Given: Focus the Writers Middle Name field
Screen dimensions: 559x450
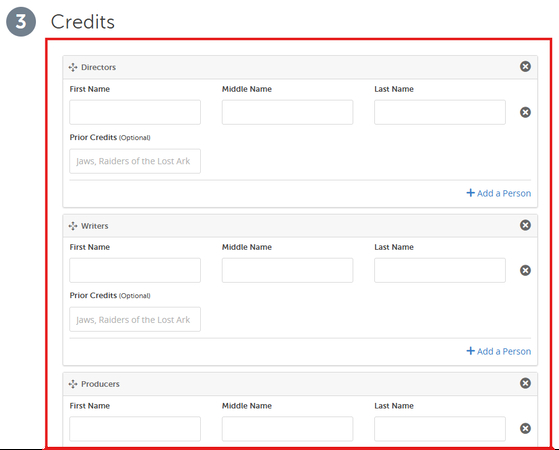Looking at the screenshot, I should coord(287,270).
